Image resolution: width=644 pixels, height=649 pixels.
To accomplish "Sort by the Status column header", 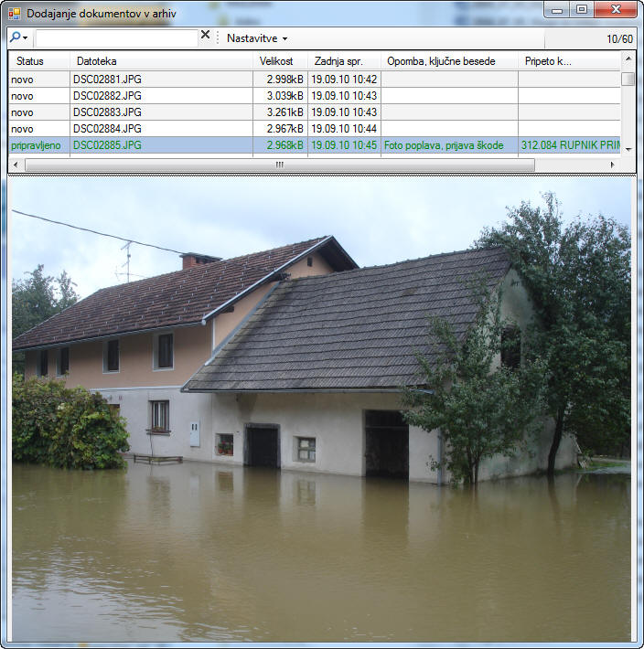I will (x=38, y=61).
